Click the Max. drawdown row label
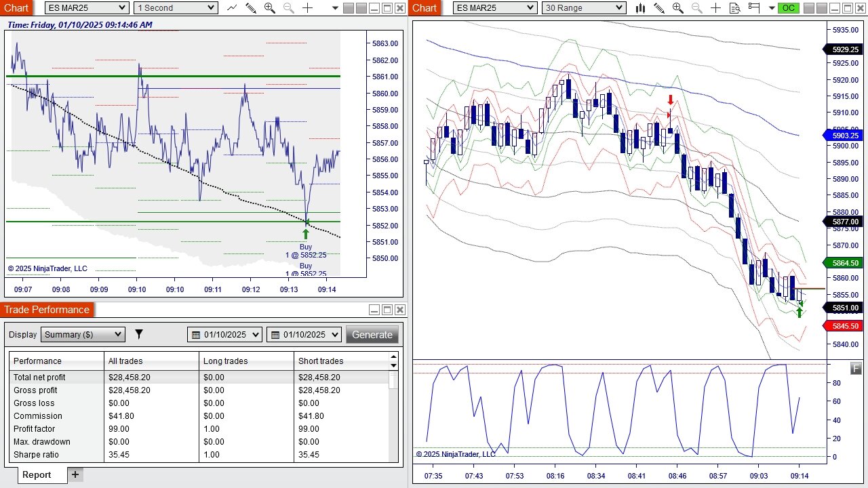This screenshot has height=488, width=868. click(x=42, y=441)
